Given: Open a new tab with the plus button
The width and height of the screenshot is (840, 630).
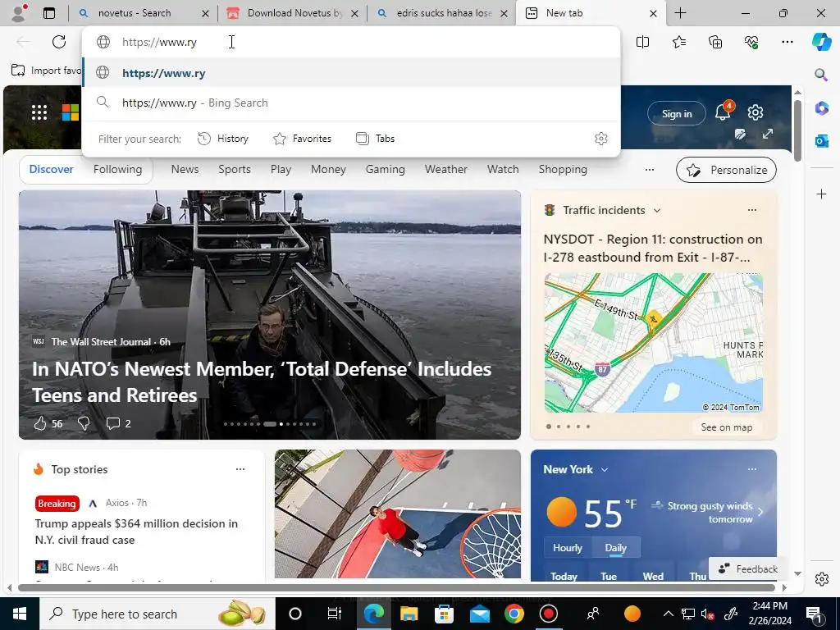Looking at the screenshot, I should [680, 13].
